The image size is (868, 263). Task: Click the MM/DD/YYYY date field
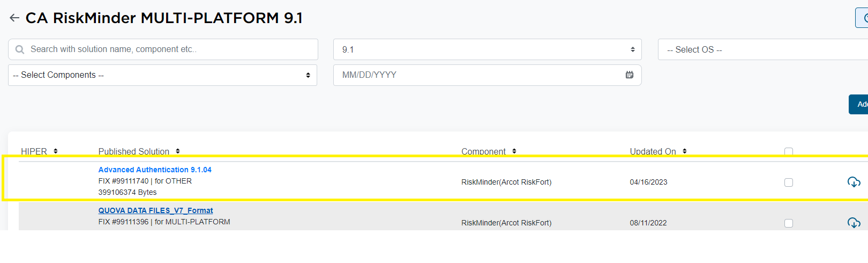(477, 75)
